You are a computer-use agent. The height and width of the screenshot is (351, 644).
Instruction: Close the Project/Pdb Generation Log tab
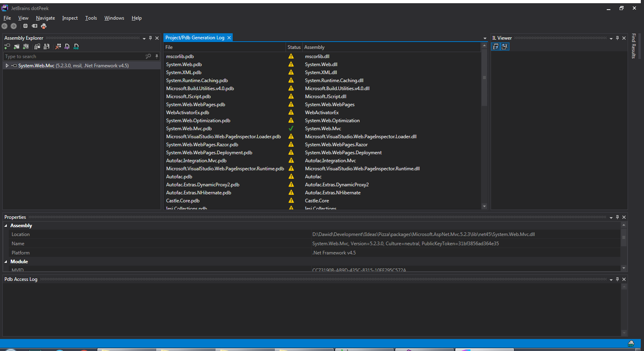[x=229, y=38]
